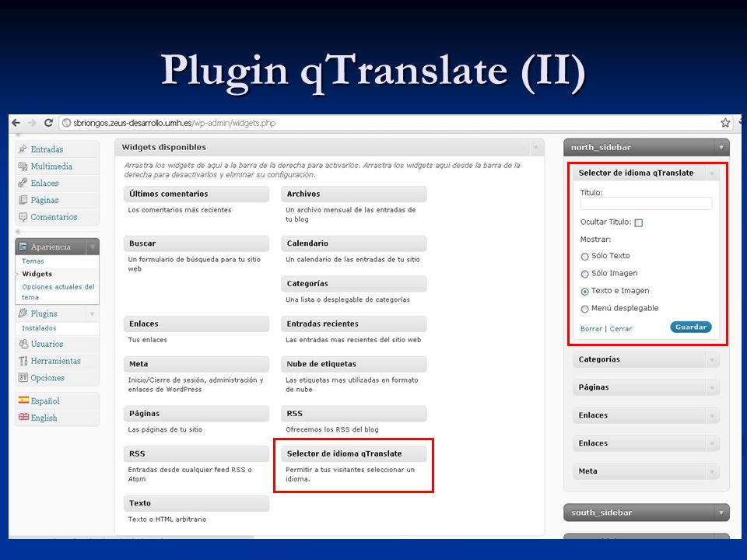The height and width of the screenshot is (560, 747).
Task: Open Opciones actuales del tema
Action: click(x=58, y=292)
